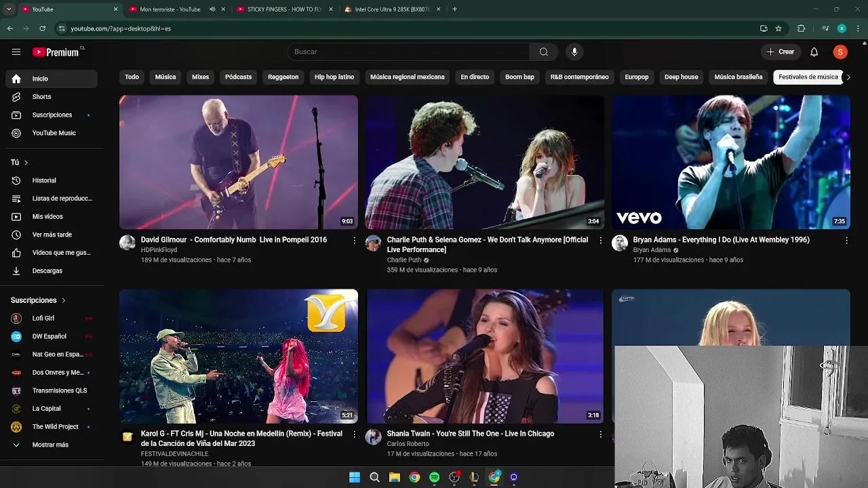Click the Crear button
Screen dimensions: 868x488
pyautogui.click(x=780, y=52)
